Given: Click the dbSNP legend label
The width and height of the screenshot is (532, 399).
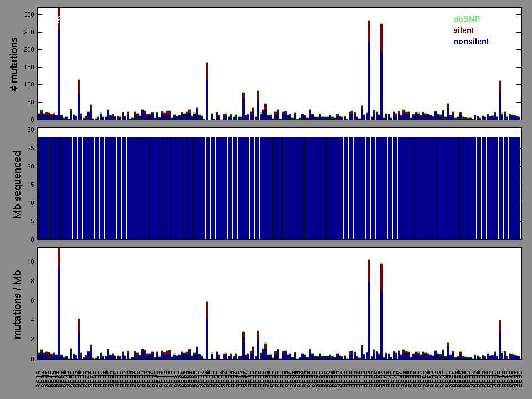Looking at the screenshot, I should click(x=467, y=19).
